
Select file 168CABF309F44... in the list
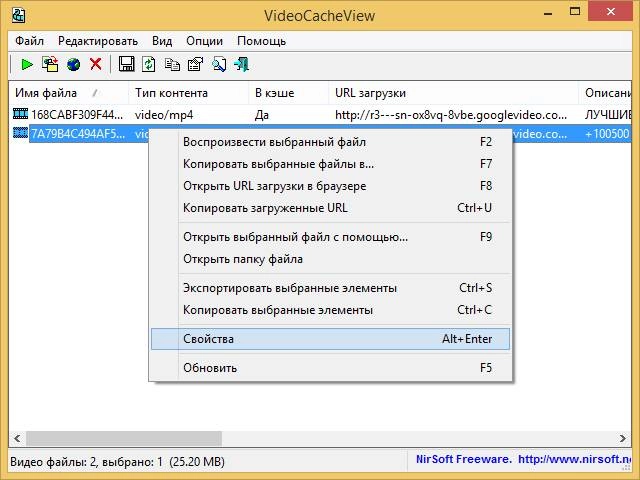click(77, 115)
